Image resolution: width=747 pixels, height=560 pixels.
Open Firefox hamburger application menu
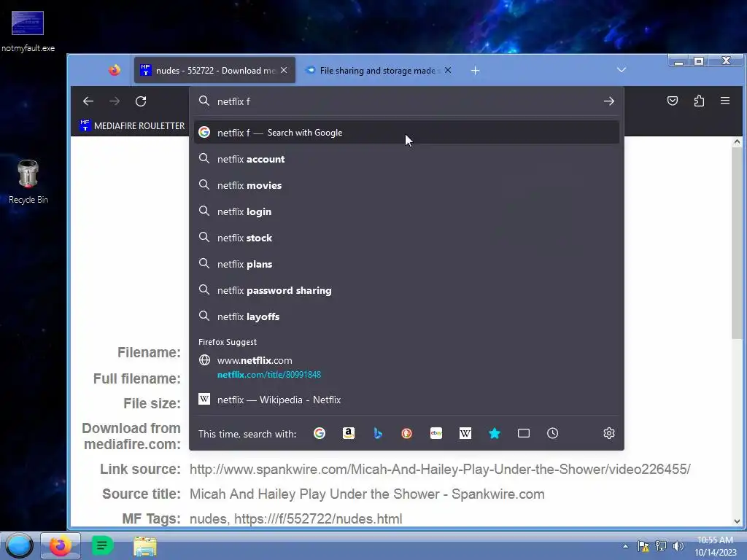click(x=725, y=101)
